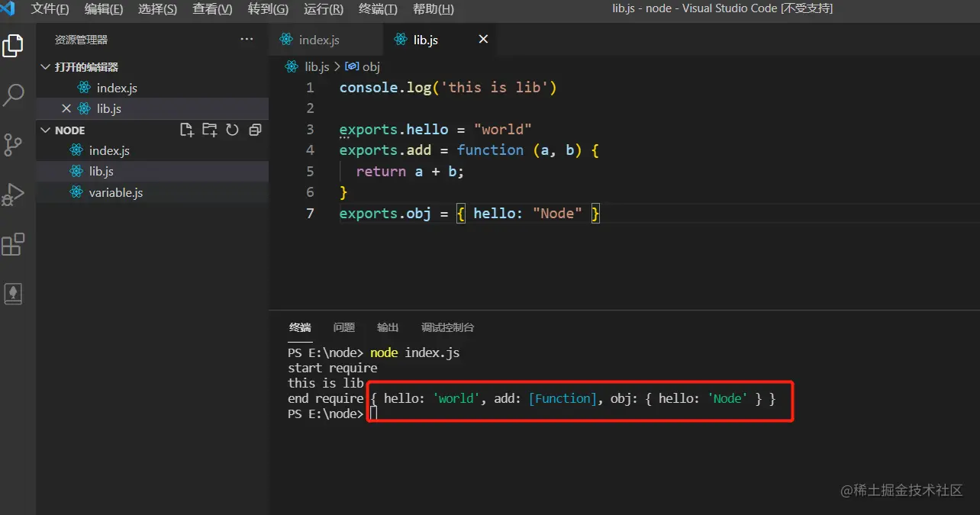Click the exports.add function line

(469, 150)
